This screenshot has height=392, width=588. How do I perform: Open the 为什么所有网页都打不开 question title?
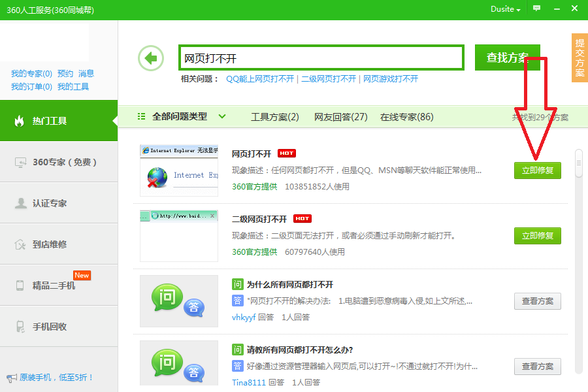(x=290, y=285)
